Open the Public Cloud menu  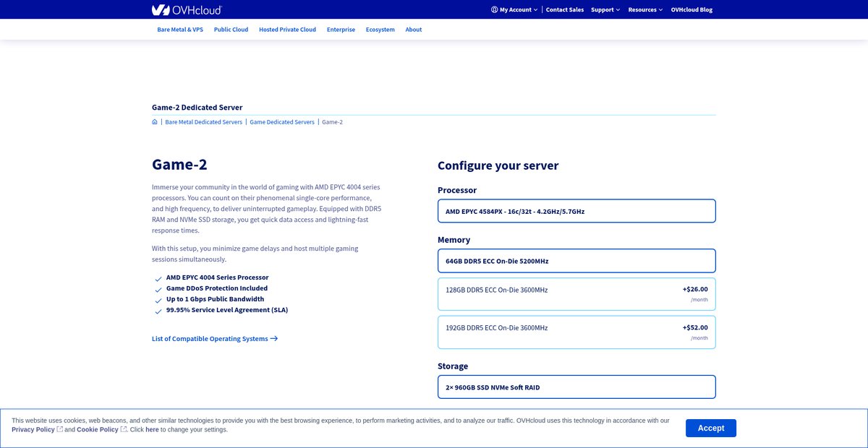click(231, 30)
